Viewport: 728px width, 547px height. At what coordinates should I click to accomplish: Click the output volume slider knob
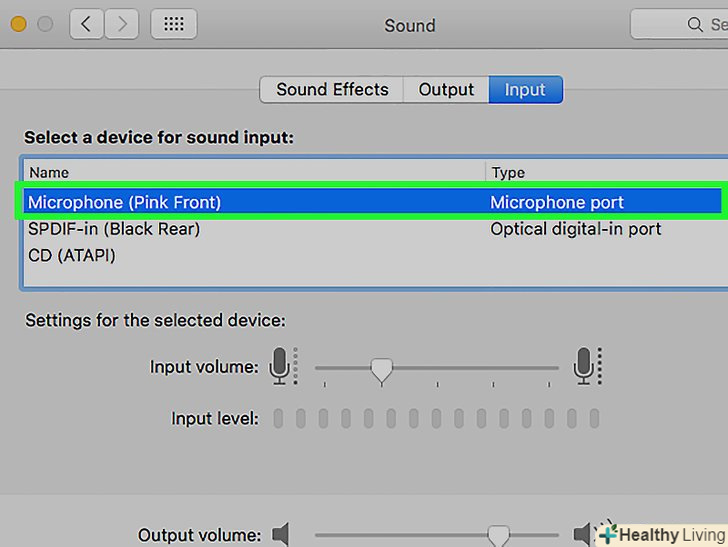497,535
